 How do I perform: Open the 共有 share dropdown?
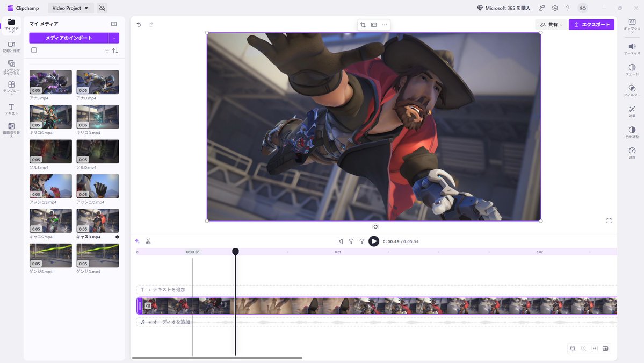pyautogui.click(x=551, y=25)
